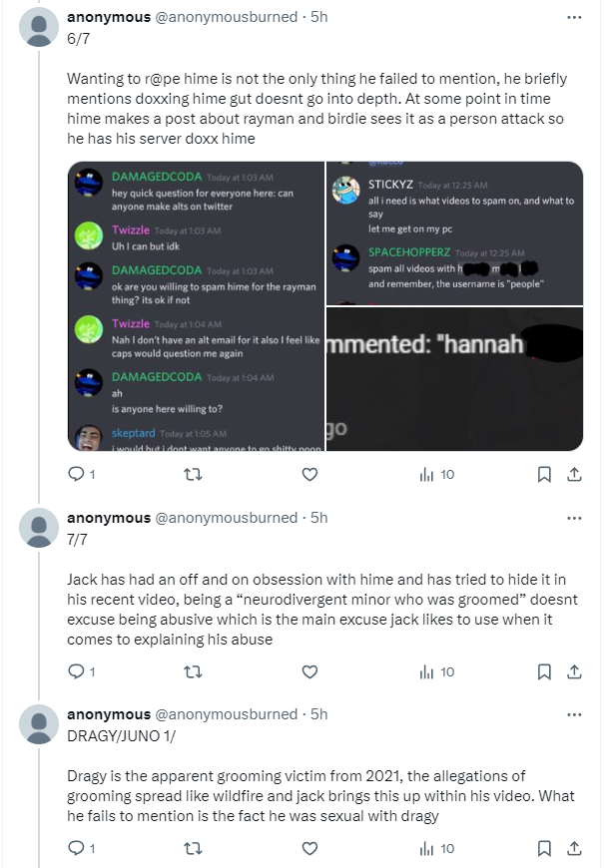The width and height of the screenshot is (604, 868).
Task: Retweet the 7/7 tweet
Action: [x=194, y=671]
